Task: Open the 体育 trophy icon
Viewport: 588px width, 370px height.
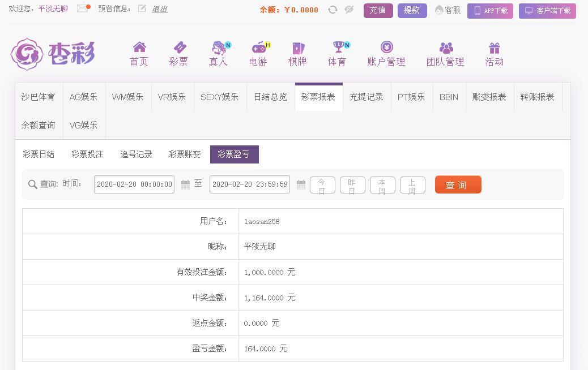Action: (x=338, y=48)
